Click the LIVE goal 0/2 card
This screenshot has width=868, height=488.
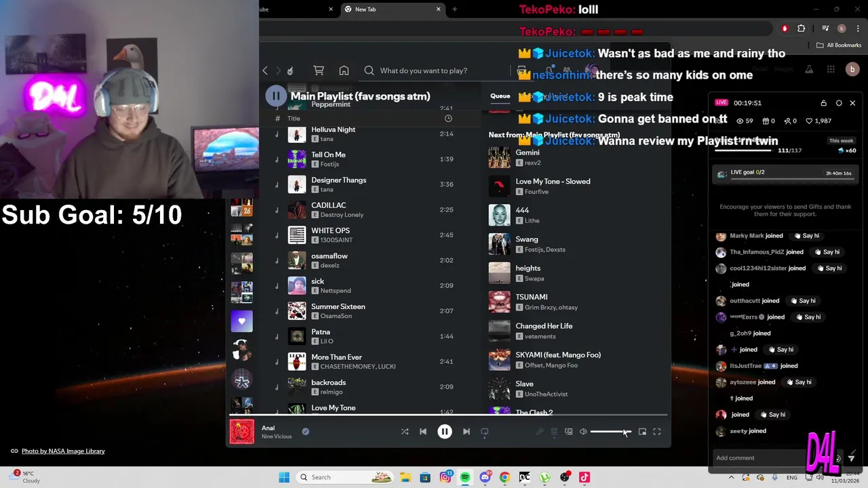tap(785, 173)
